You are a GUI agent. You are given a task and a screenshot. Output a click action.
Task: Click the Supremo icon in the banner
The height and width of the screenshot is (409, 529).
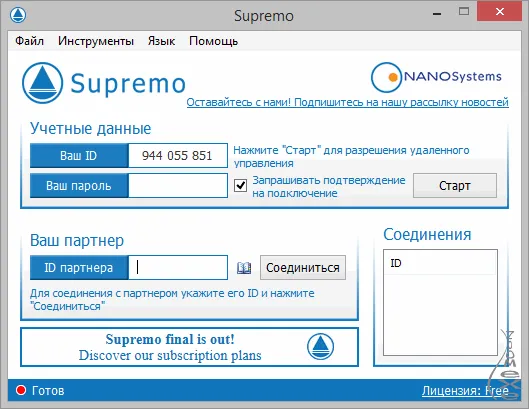(320, 347)
